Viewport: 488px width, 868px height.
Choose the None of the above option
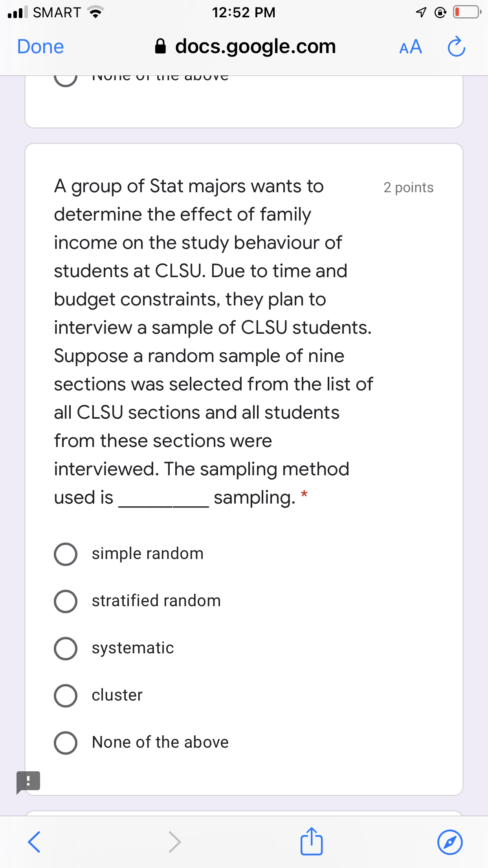pyautogui.click(x=66, y=743)
